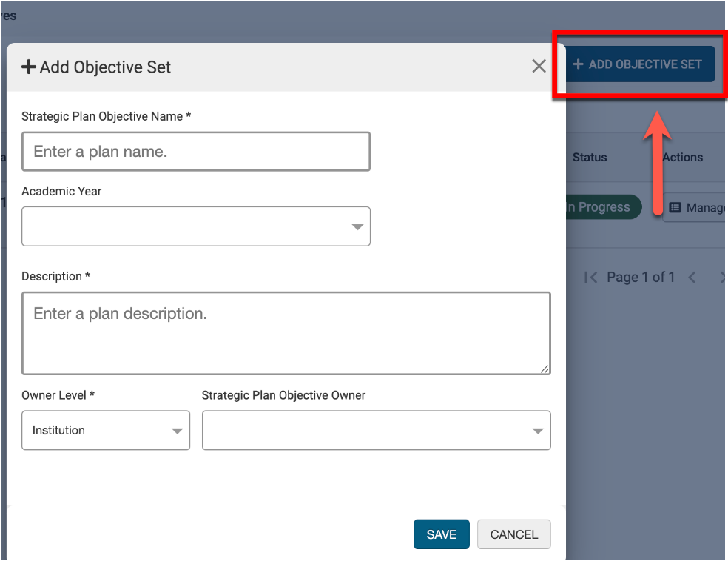728x561 pixels.
Task: Click the plus icon in dialog title
Action: [x=29, y=67]
